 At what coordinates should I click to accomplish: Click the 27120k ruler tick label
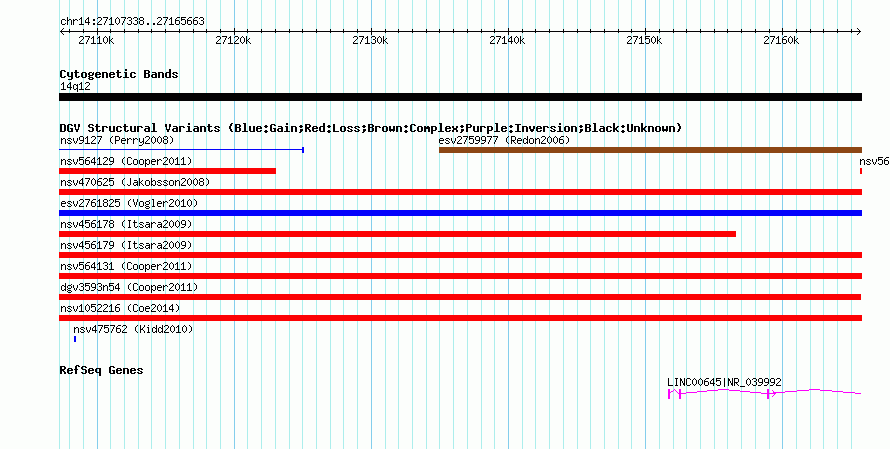233,41
